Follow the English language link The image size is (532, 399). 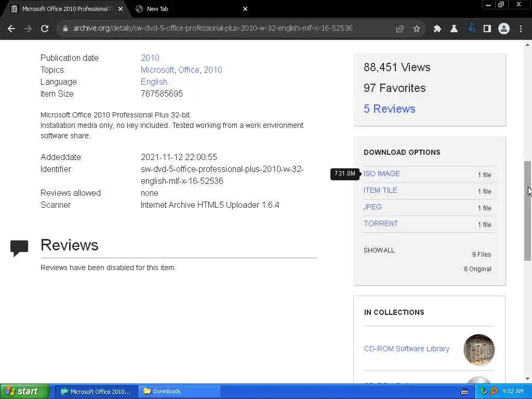154,82
